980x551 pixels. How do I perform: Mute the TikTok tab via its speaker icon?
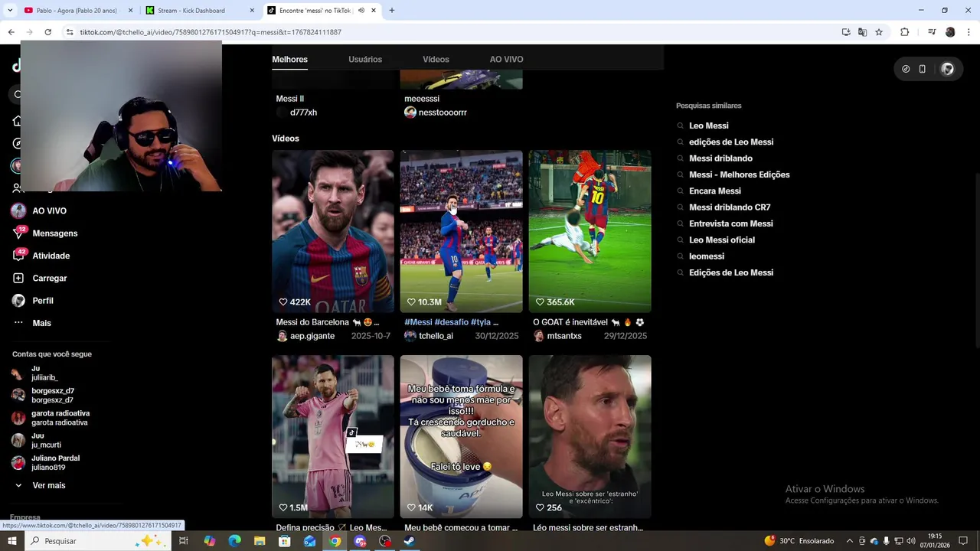(x=361, y=11)
